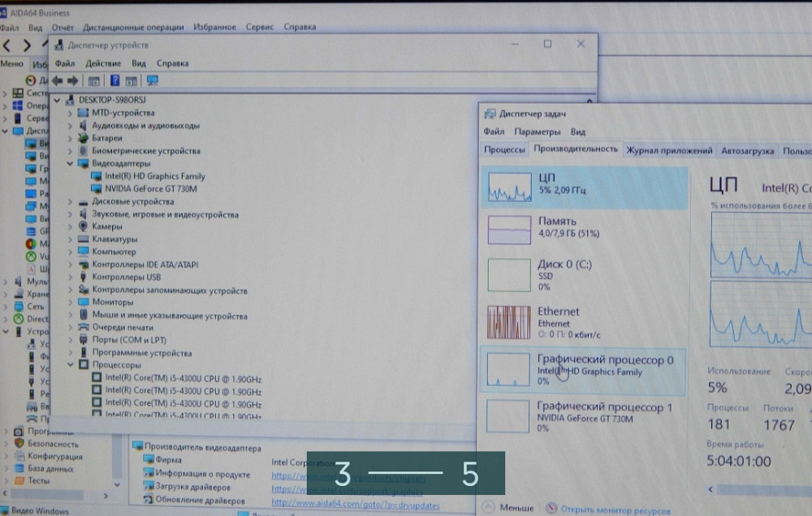Select the Ethernet performance thumbnail
812x516 pixels.
(585, 321)
